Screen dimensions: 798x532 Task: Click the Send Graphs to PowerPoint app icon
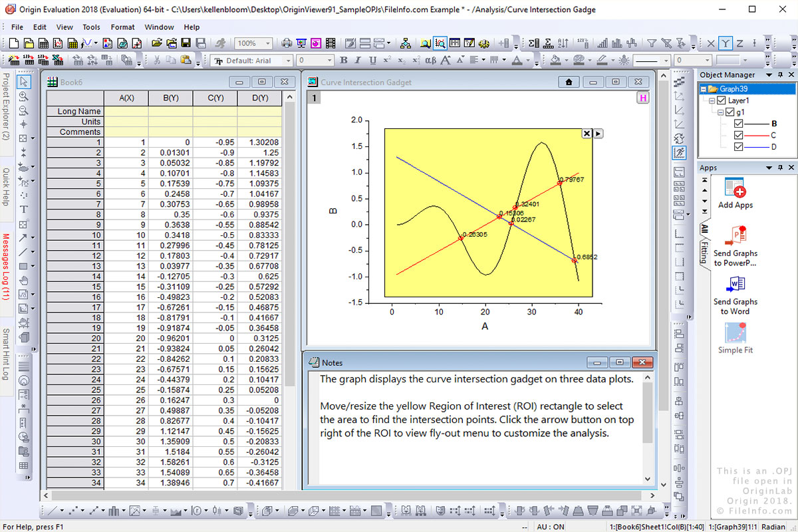(737, 236)
